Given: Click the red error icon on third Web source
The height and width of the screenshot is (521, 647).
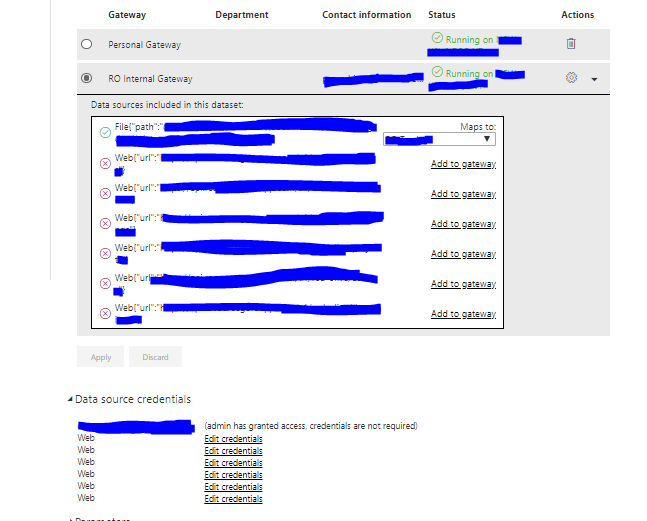Looking at the screenshot, I should [x=105, y=223].
